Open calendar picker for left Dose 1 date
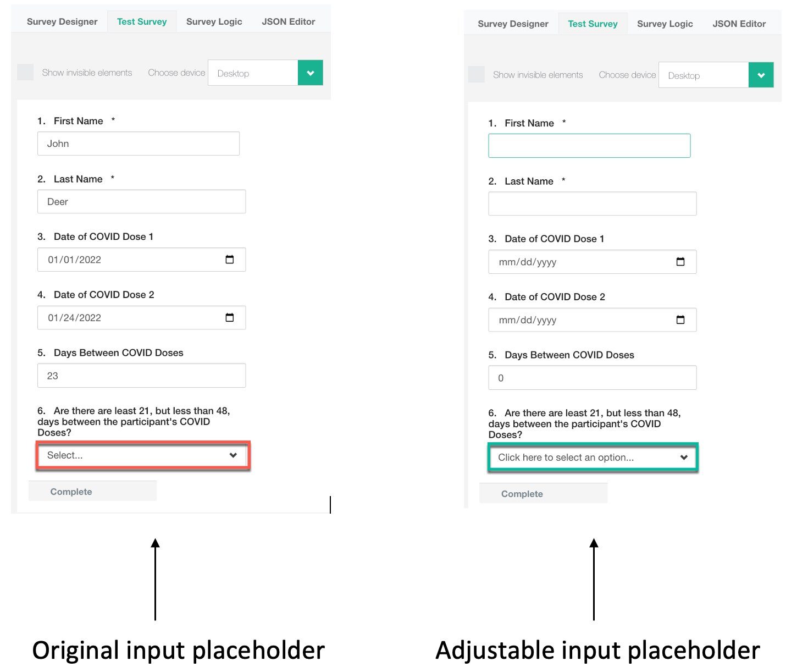 coord(230,260)
